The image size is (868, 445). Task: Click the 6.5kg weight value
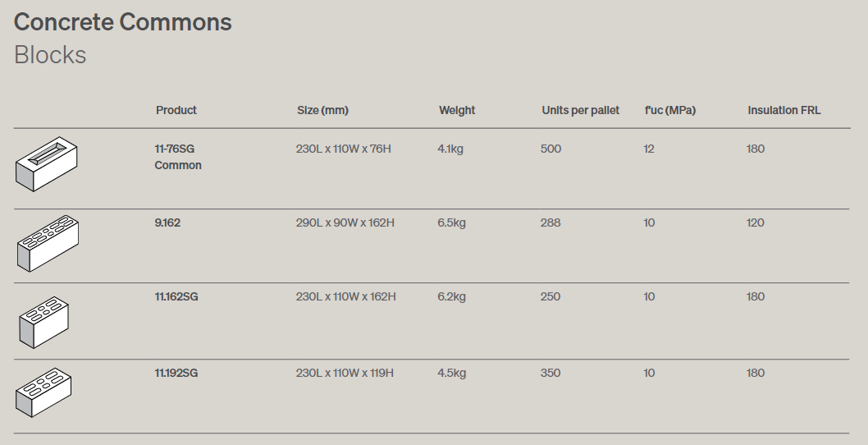451,222
